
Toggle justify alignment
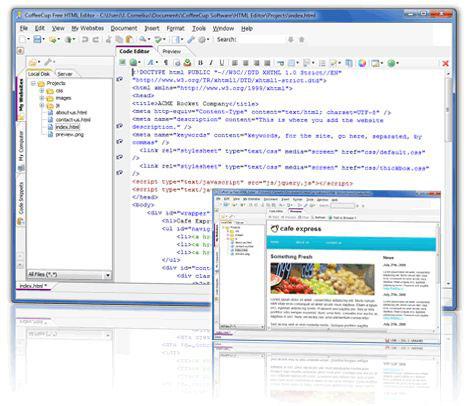tap(267, 63)
